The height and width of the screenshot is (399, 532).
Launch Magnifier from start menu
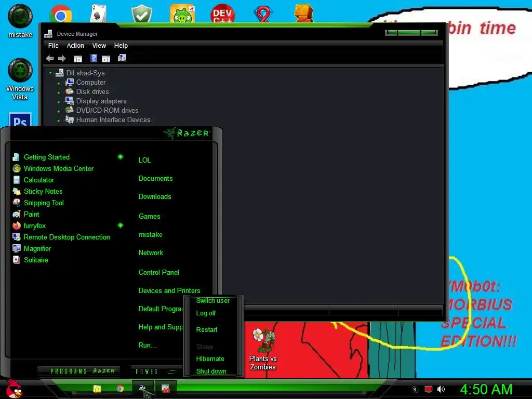point(32,249)
